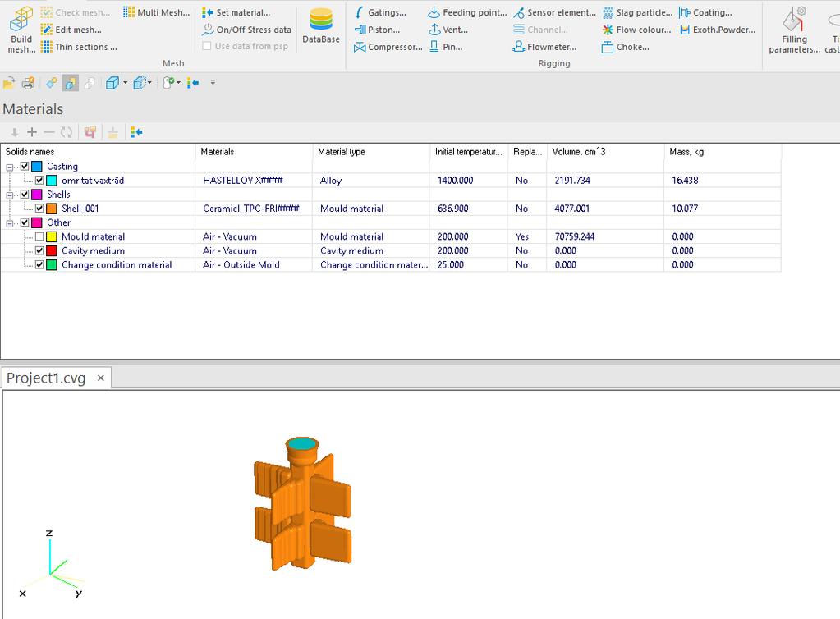Open Feeding point tool
The image size is (840, 619).
468,12
